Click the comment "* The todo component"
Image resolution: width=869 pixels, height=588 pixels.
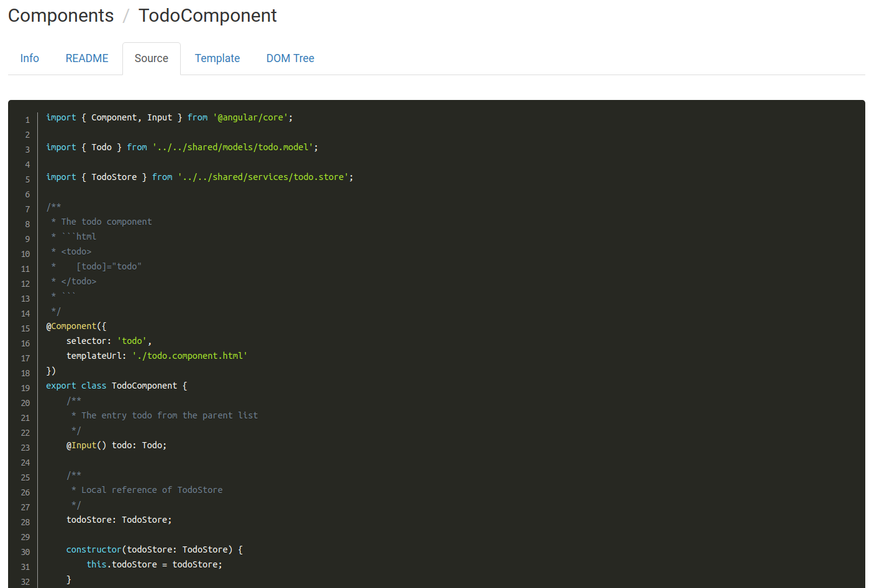pos(102,222)
